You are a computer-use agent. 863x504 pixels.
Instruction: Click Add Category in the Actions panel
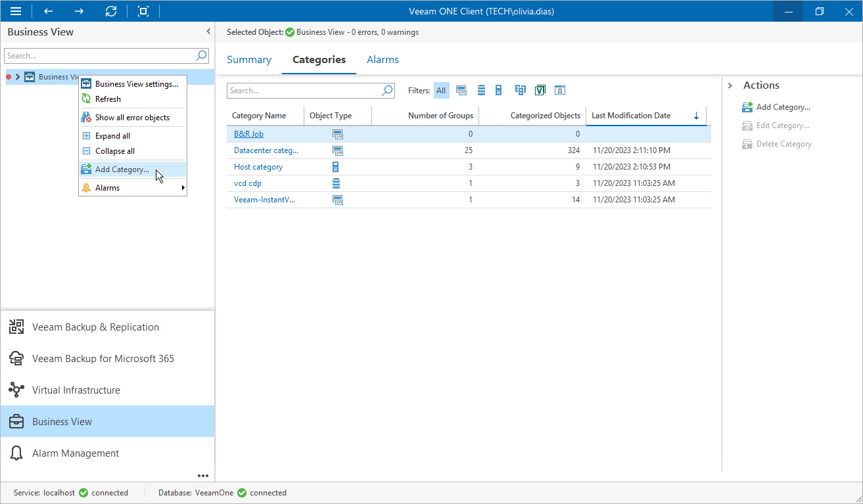[782, 106]
